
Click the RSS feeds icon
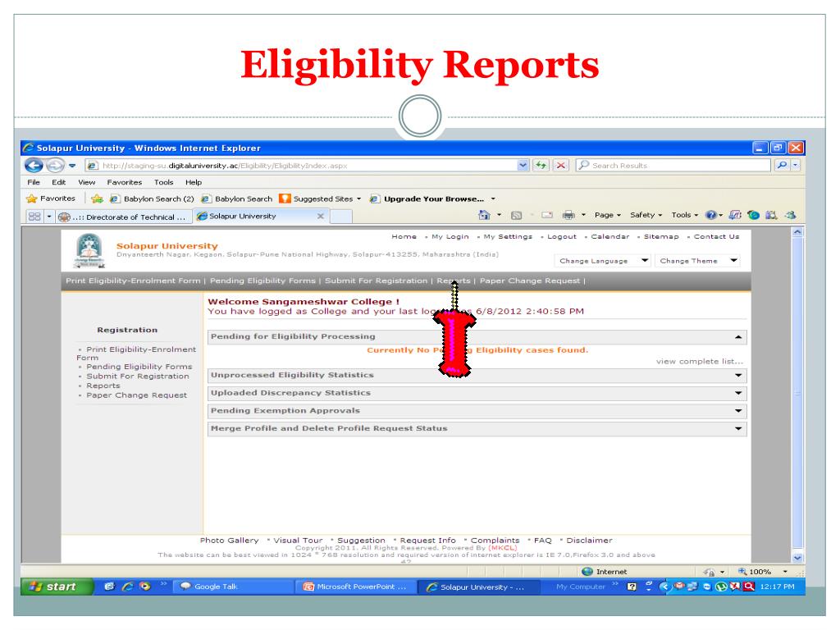click(517, 216)
